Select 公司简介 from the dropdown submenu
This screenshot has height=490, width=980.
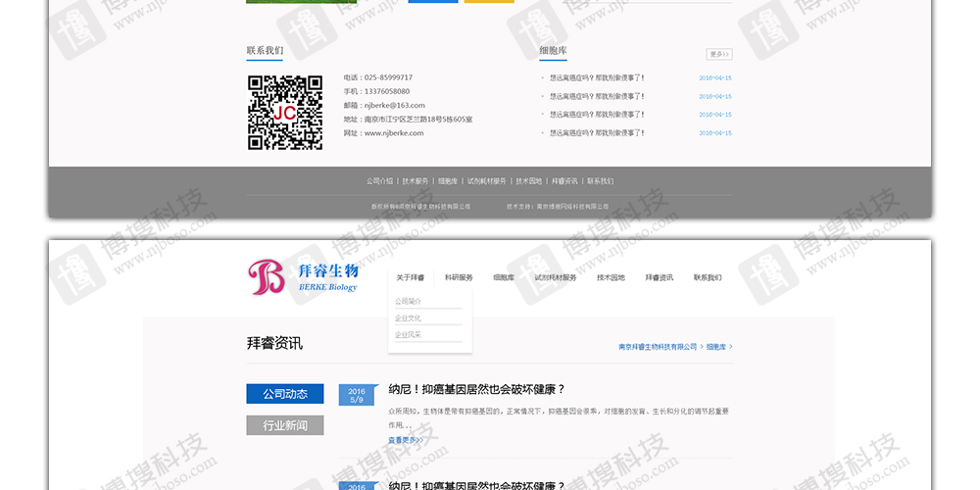(409, 301)
